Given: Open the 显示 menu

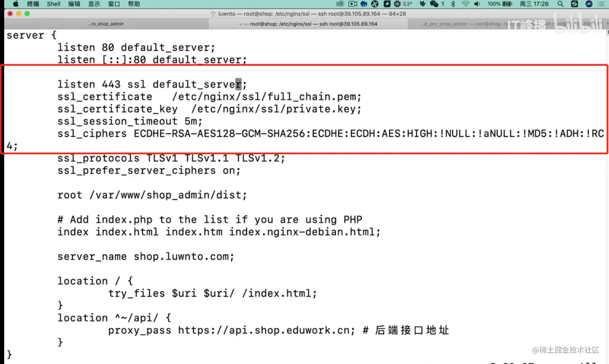Looking at the screenshot, I should 94,4.
